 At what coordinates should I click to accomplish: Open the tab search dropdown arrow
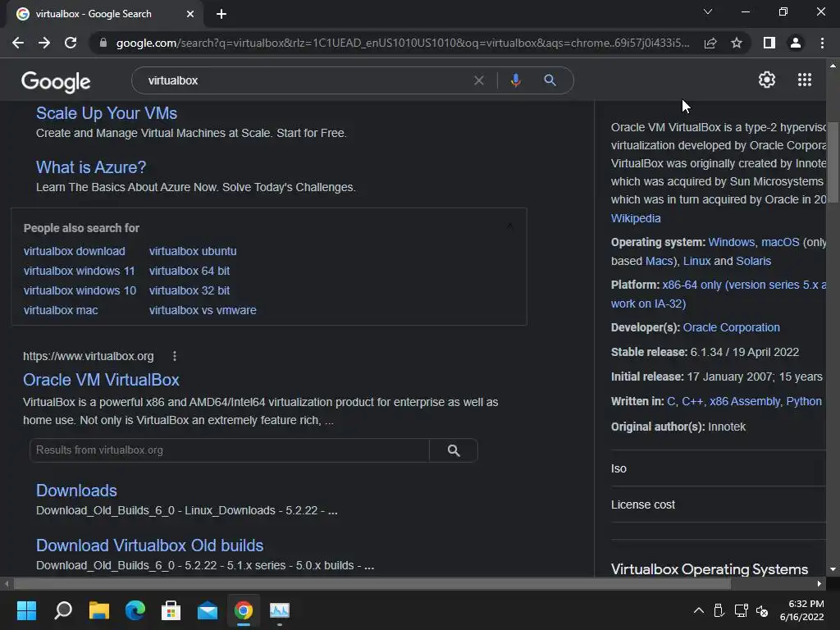pos(708,11)
